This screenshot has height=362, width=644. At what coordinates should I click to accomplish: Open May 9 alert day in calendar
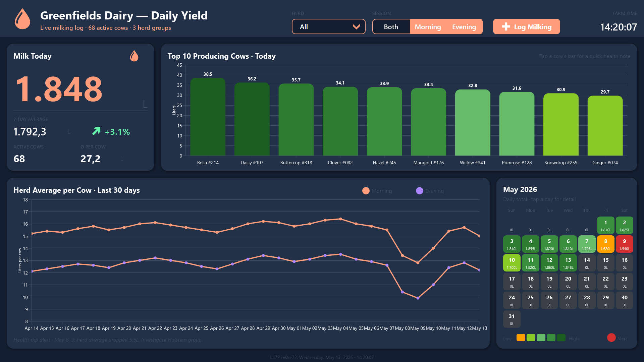coord(625,244)
